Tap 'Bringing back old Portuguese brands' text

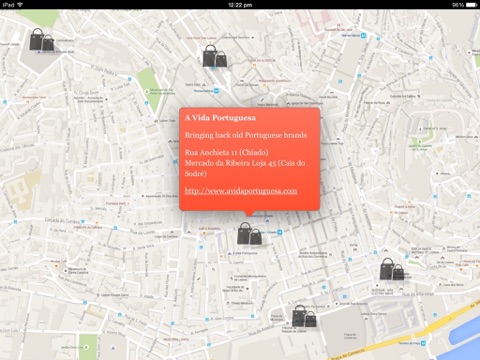(x=246, y=135)
